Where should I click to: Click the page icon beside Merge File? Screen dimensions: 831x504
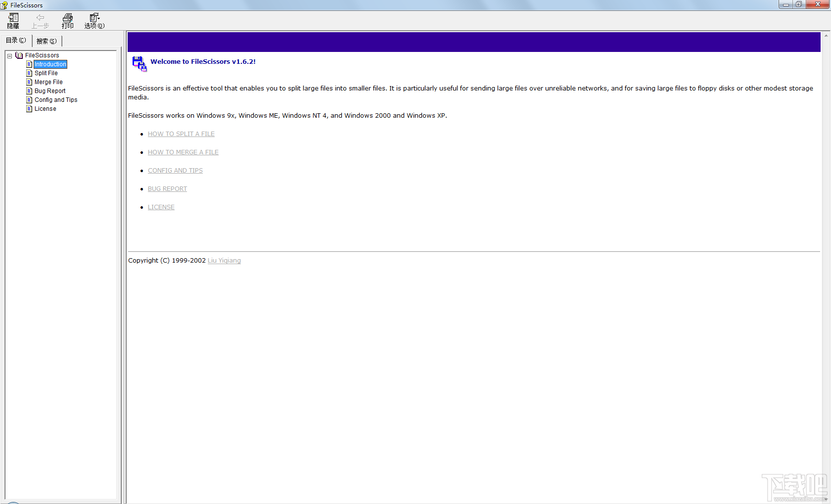coord(29,82)
